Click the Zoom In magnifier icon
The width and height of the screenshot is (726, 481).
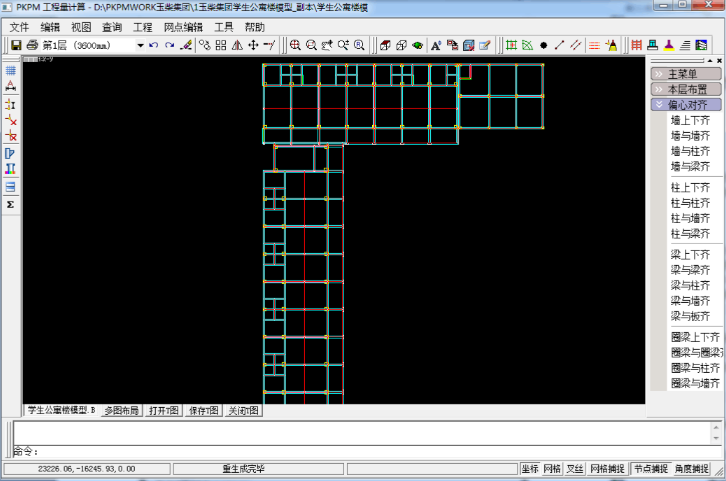click(295, 45)
